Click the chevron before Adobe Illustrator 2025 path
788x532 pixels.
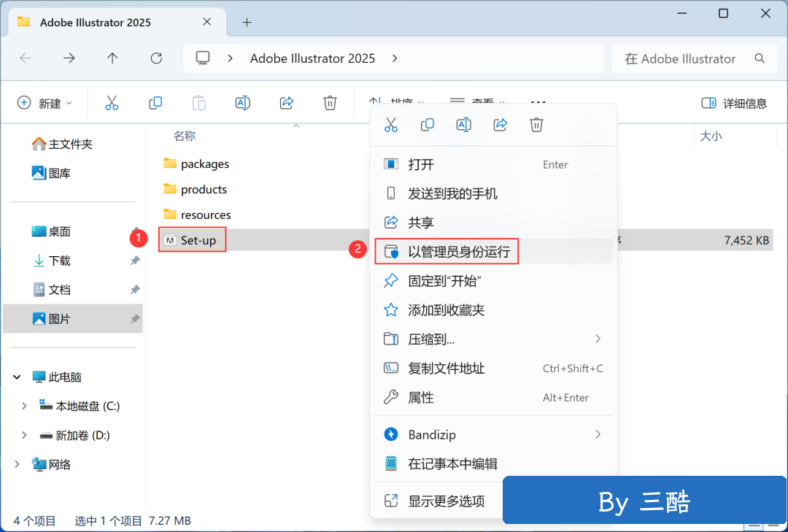230,58
